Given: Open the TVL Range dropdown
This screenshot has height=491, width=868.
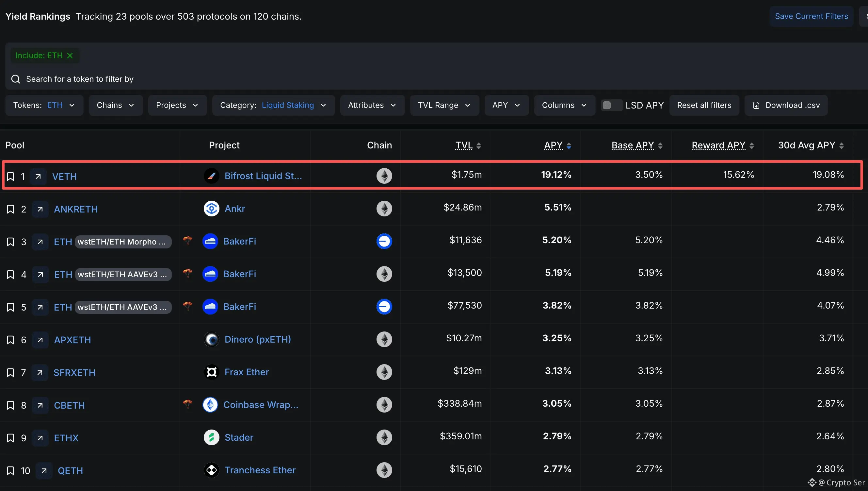Looking at the screenshot, I should [444, 105].
